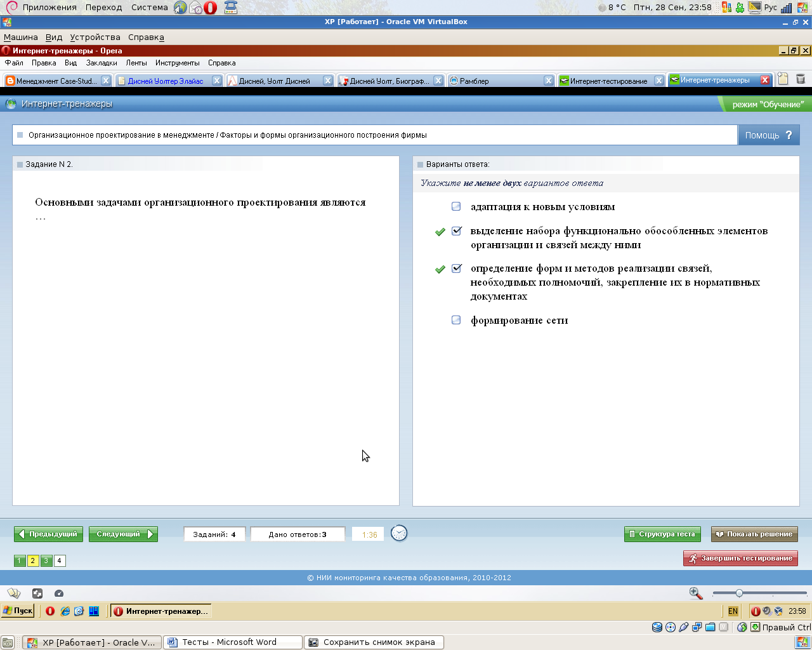Switch to Сохранить снимок экрана window
This screenshot has height=650, width=812.
(x=374, y=642)
